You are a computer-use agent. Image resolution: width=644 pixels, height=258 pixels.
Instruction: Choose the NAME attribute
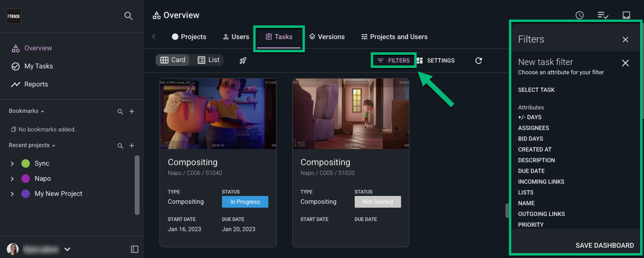(x=526, y=203)
